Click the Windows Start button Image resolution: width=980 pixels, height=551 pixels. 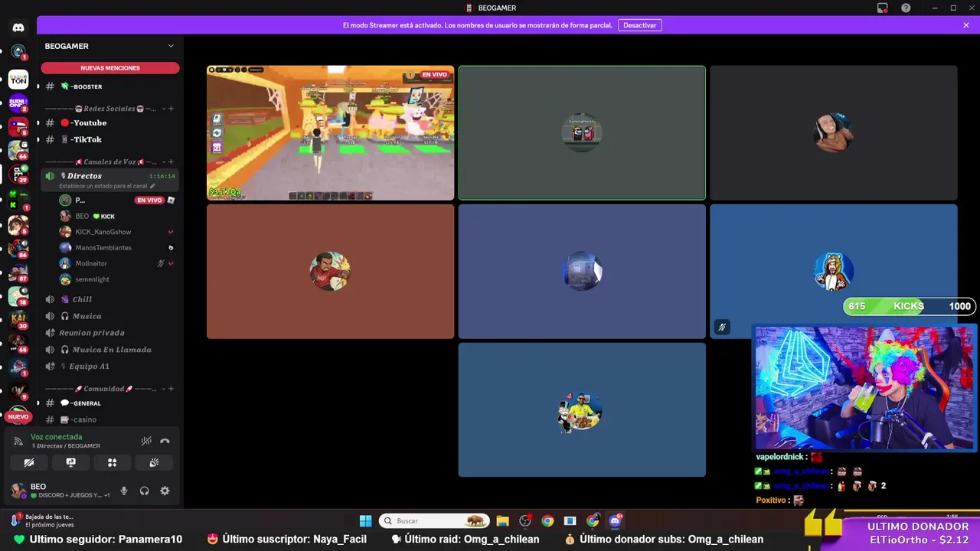pyautogui.click(x=365, y=520)
